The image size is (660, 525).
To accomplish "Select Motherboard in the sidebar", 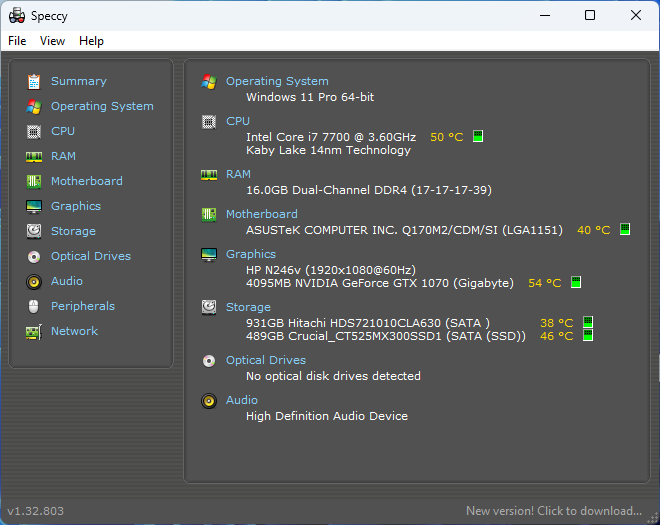I will (x=87, y=181).
